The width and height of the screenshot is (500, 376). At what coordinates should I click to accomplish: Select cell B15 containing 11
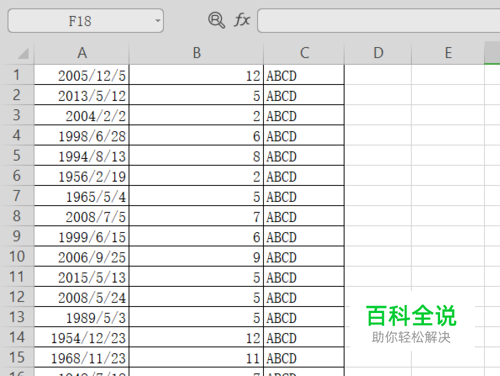(x=196, y=357)
